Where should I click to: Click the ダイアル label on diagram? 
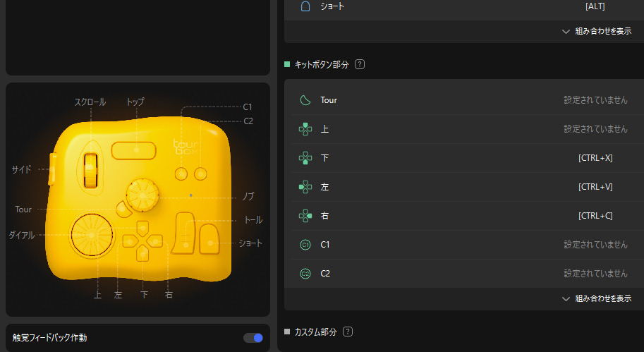tap(21, 236)
